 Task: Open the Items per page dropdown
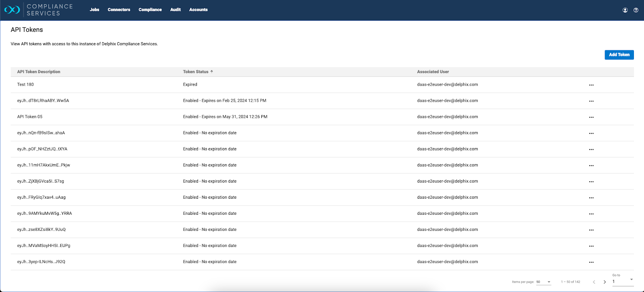point(543,282)
